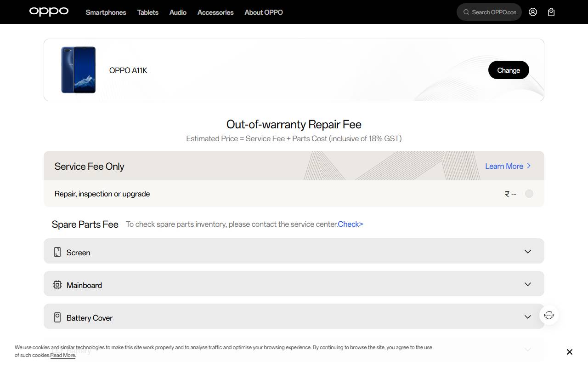The height and width of the screenshot is (368, 588).
Task: Open the cookie Read More link
Action: coord(63,355)
